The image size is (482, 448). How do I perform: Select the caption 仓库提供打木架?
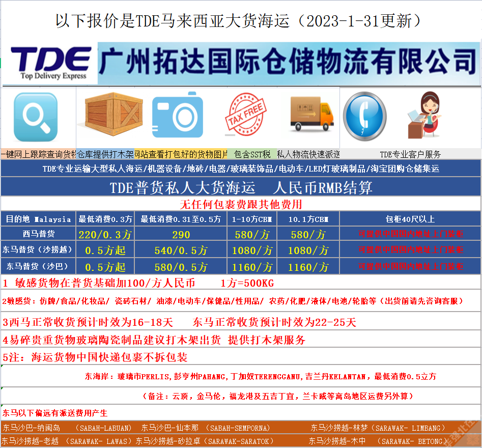[x=105, y=154]
